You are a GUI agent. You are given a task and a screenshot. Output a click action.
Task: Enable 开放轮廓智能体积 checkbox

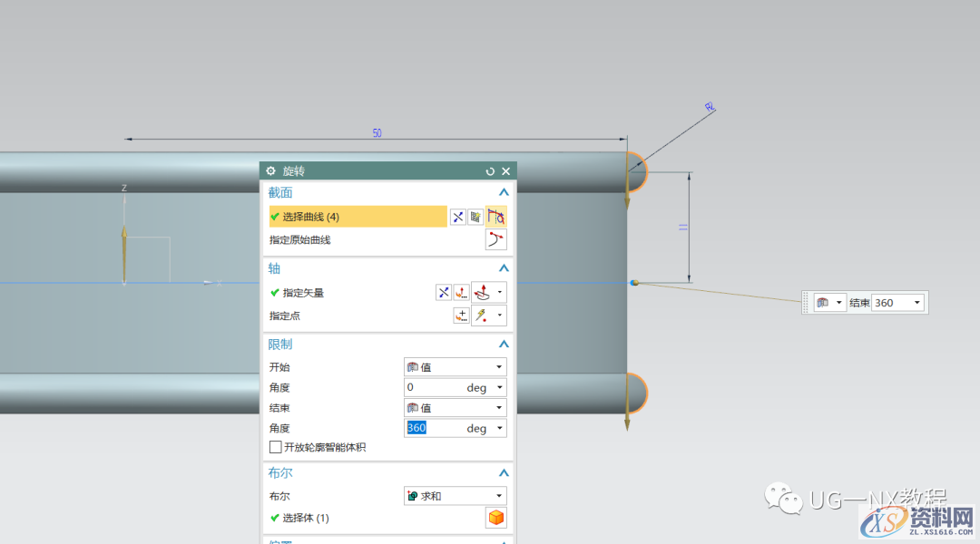pyautogui.click(x=276, y=447)
